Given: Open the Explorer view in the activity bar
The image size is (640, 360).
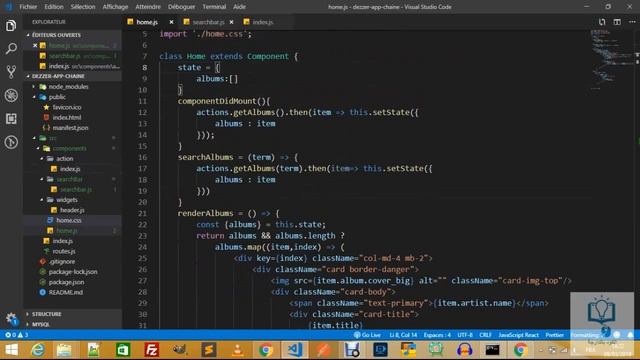Looking at the screenshot, I should (11, 26).
